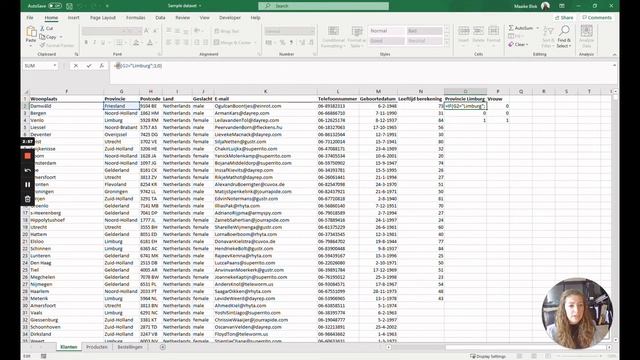The height and width of the screenshot is (360, 640).
Task: Pause the screen recording
Action: click(x=27, y=184)
